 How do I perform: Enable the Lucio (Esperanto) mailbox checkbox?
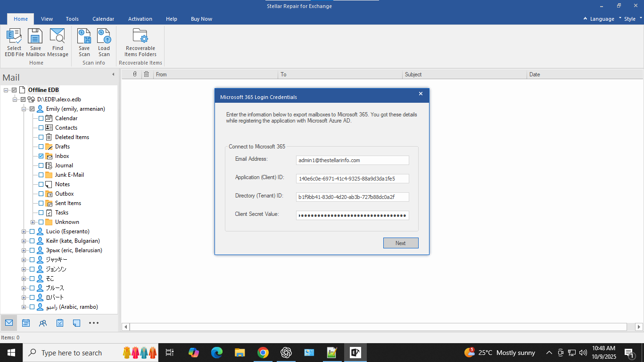(x=32, y=231)
